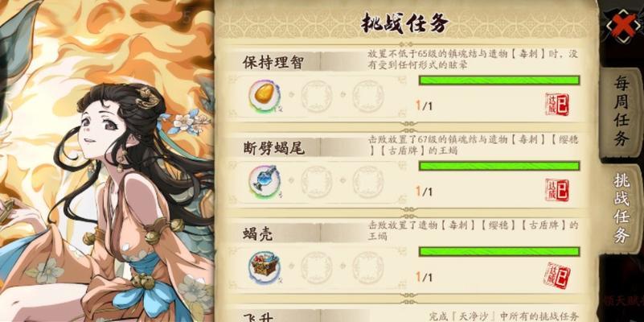Viewport: 644px width, 322px height.
Task: Click the blue candy reward icon
Action: [x=265, y=181]
